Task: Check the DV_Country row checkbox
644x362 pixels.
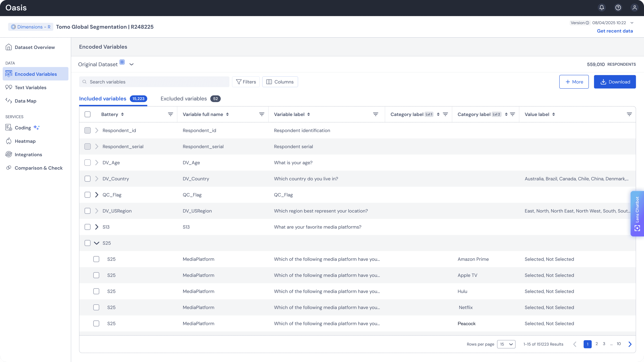Action: (x=88, y=179)
